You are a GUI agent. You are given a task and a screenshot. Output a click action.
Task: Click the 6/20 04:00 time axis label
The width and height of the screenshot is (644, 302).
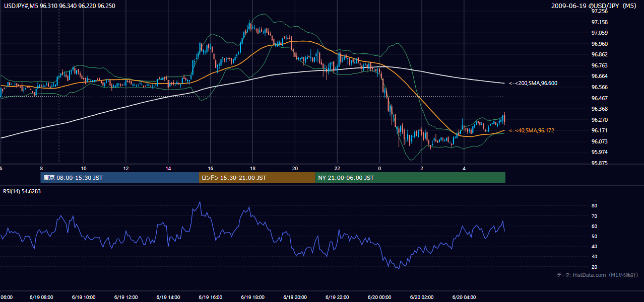point(464,297)
